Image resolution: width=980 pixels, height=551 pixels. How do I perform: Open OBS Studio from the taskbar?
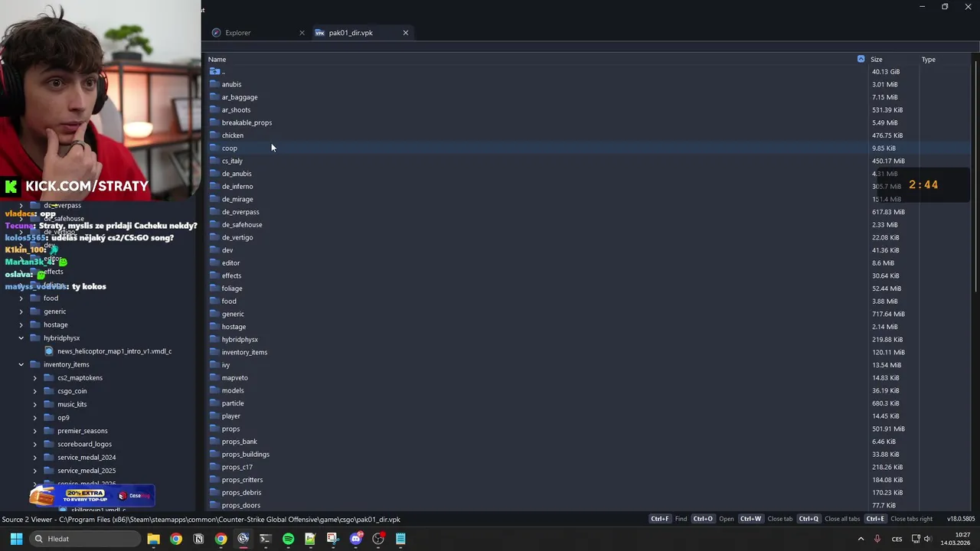tap(378, 539)
